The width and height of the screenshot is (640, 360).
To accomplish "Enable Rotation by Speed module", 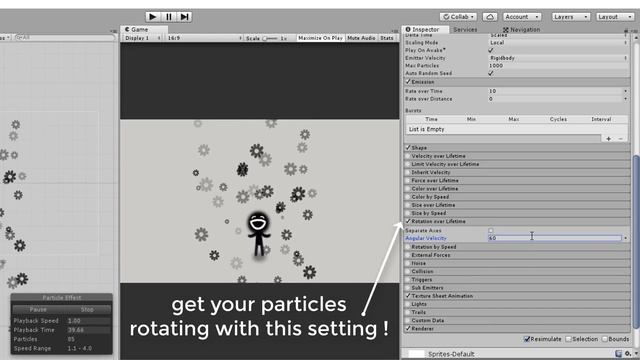I will tap(408, 247).
